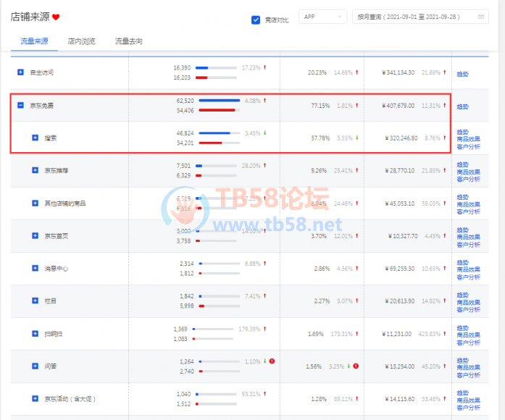Open 商品效果 link in the 扫啊扫 row
The width and height of the screenshot is (505, 420).
coord(468,335)
